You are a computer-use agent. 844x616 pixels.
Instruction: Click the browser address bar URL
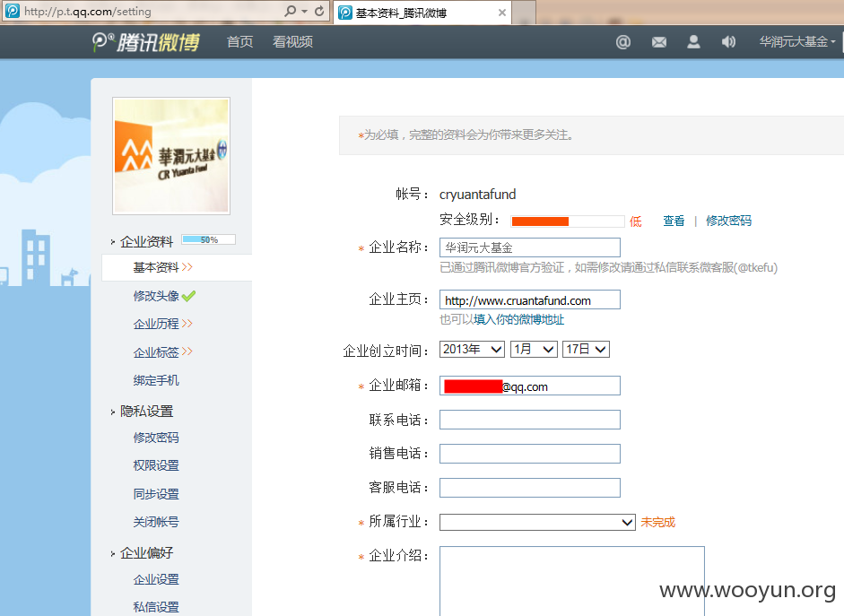click(88, 12)
